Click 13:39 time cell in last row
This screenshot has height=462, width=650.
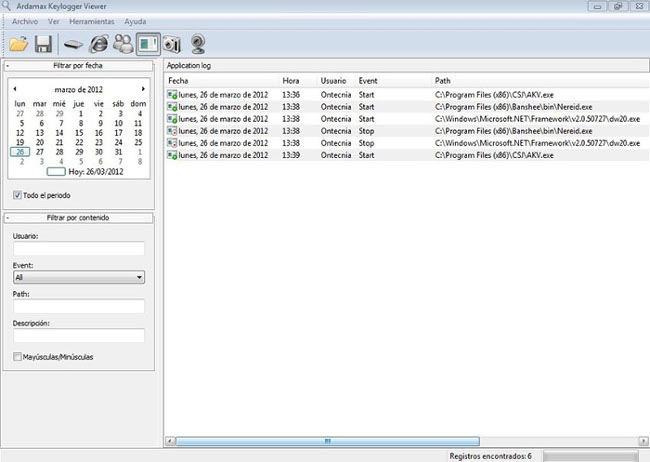pyautogui.click(x=291, y=155)
